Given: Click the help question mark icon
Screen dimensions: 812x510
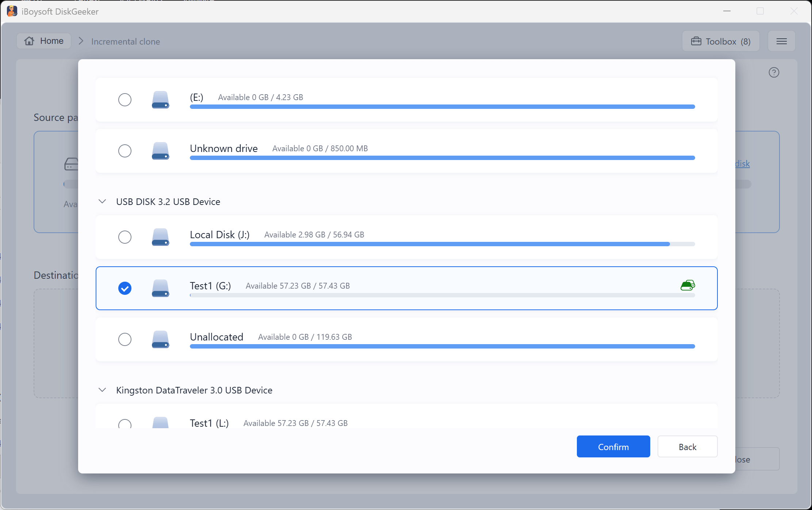Looking at the screenshot, I should tap(774, 72).
